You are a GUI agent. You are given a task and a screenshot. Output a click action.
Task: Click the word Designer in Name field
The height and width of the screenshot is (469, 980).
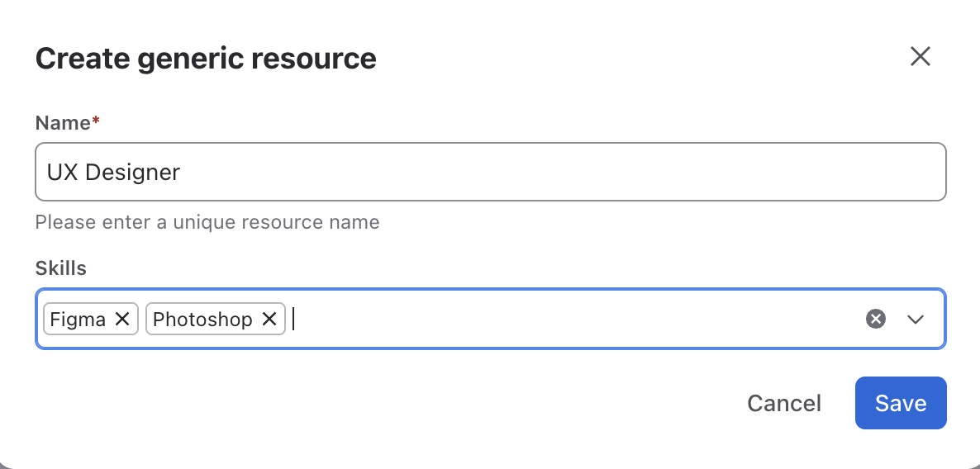point(132,173)
